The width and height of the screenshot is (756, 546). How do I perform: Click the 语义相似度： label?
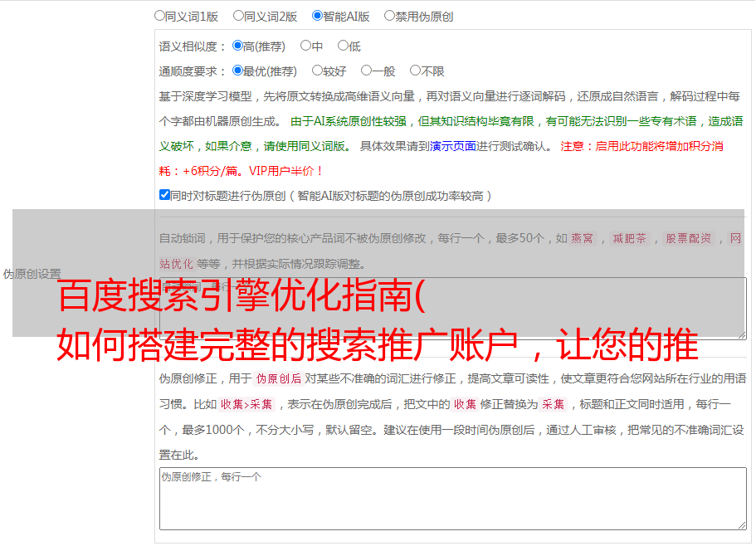click(x=193, y=46)
